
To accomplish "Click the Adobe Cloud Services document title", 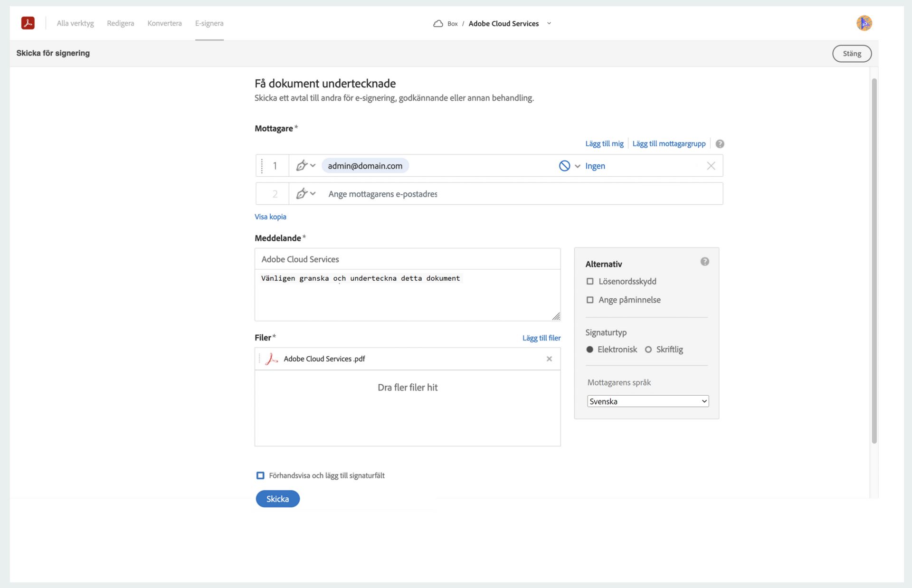I will (x=503, y=23).
